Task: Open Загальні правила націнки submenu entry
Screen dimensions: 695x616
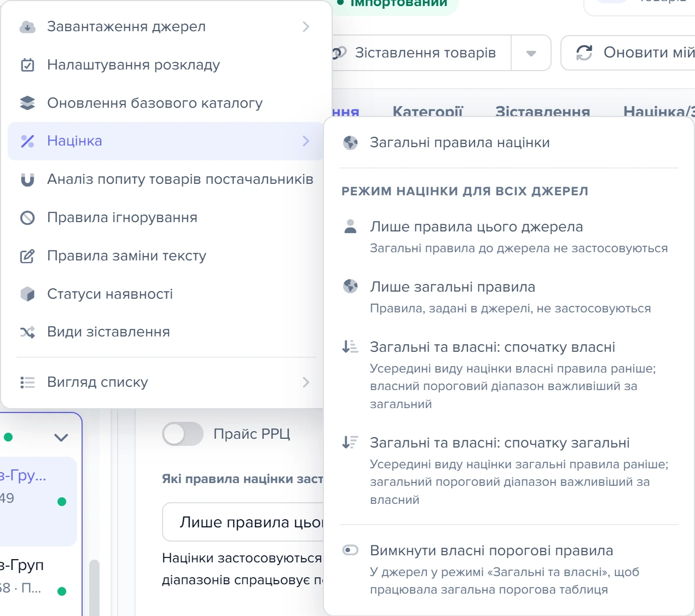Action: (x=509, y=143)
